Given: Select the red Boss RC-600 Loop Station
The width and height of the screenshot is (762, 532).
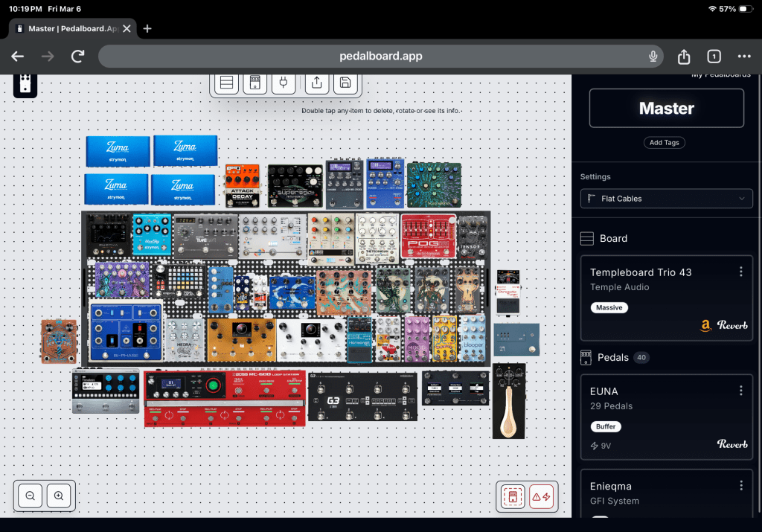Looking at the screenshot, I should (224, 399).
